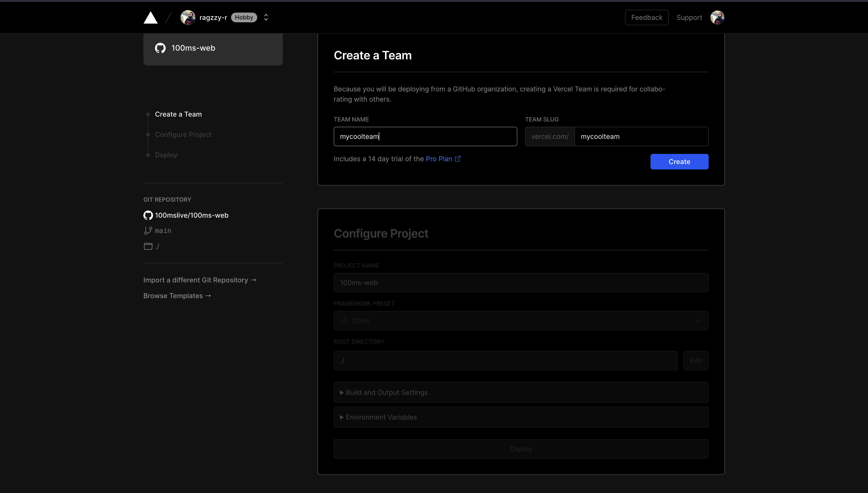Click the Team Name input field
Image resolution: width=868 pixels, height=493 pixels.
[425, 136]
